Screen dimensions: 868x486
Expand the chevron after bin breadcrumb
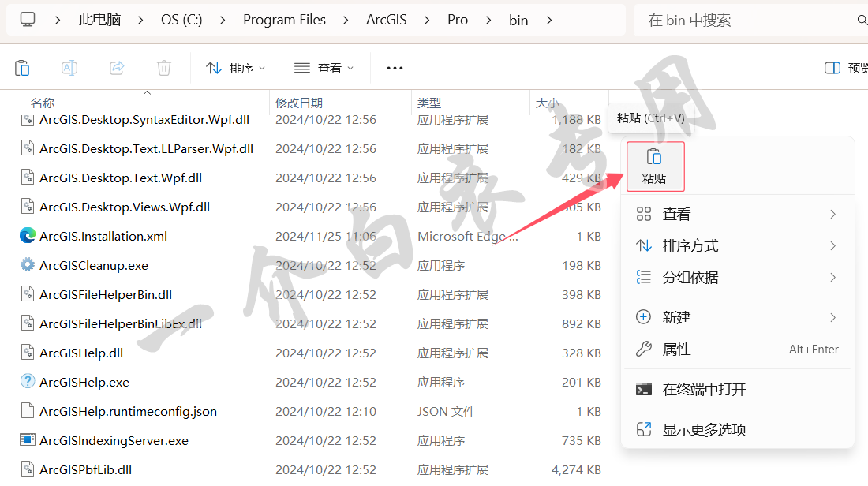pos(549,20)
